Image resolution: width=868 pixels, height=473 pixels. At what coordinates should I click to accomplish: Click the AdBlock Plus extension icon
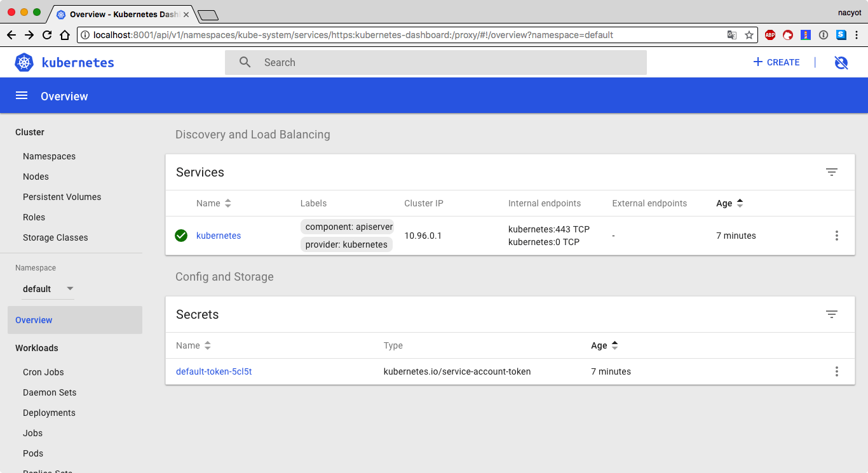tap(770, 35)
